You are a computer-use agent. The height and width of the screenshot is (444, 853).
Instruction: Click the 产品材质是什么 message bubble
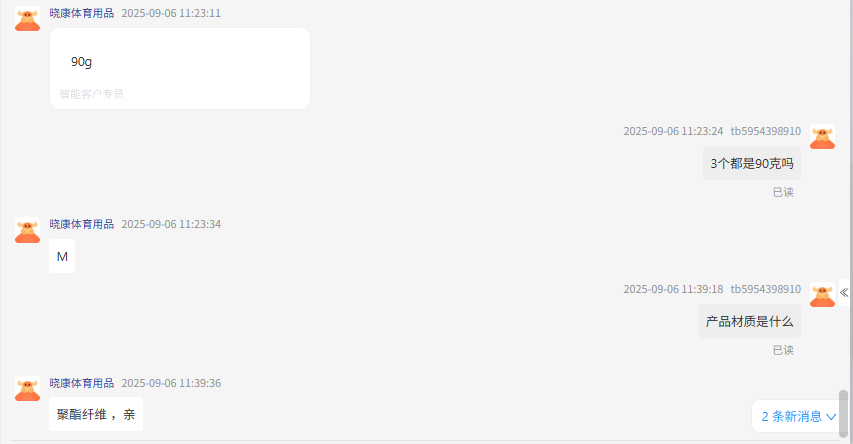tap(750, 321)
